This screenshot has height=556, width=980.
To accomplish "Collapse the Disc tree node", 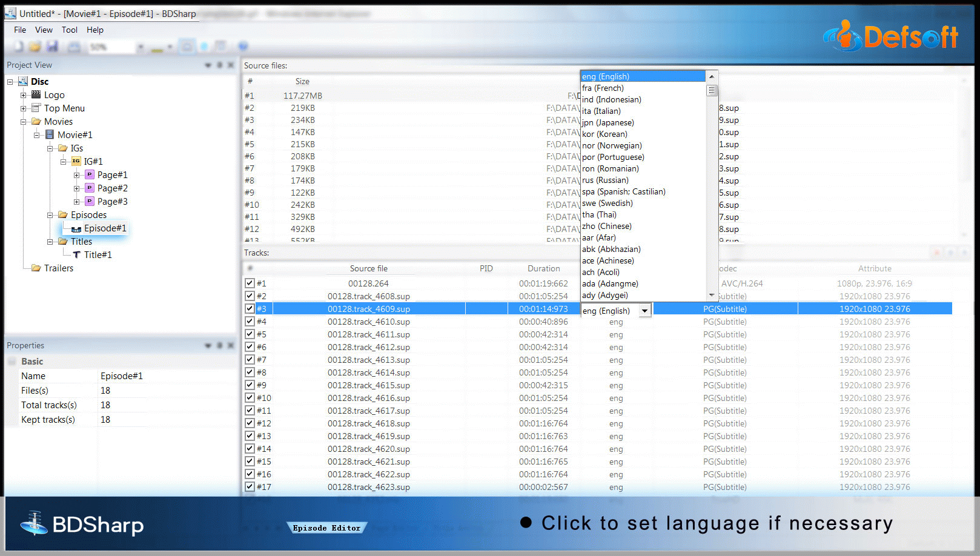I will coord(10,81).
